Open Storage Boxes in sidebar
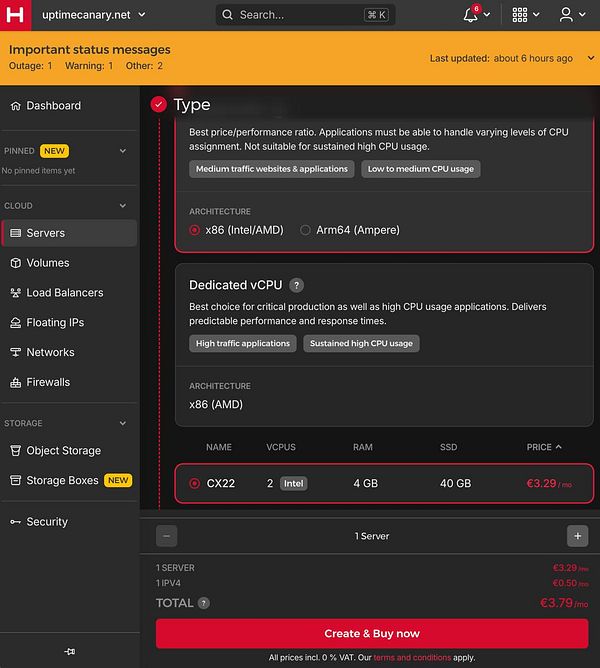This screenshot has width=600, height=668. 69,480
